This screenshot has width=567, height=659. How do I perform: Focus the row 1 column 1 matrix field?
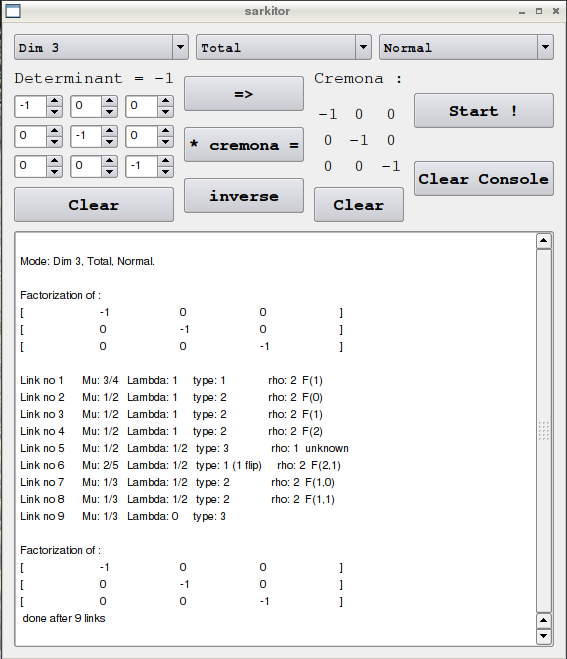tap(31, 106)
